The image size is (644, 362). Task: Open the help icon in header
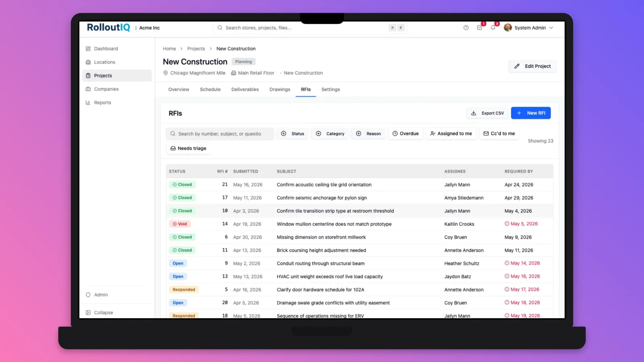[x=466, y=28]
